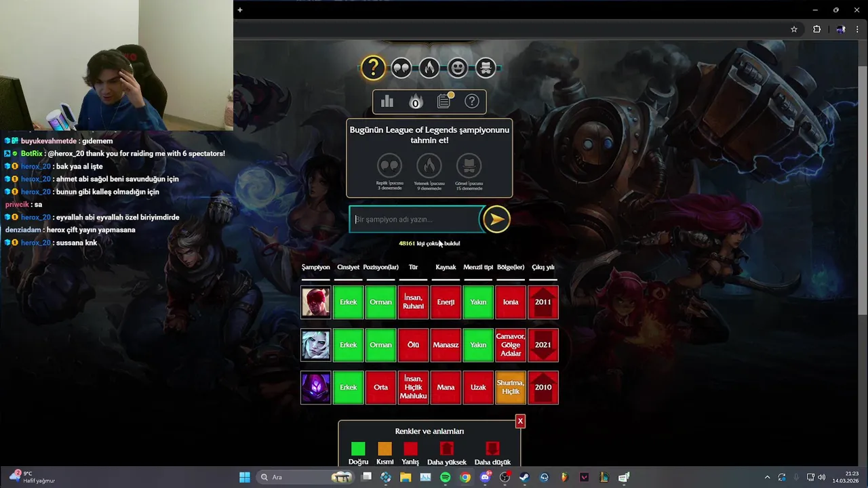Open Chrome from the taskbar

tap(465, 477)
